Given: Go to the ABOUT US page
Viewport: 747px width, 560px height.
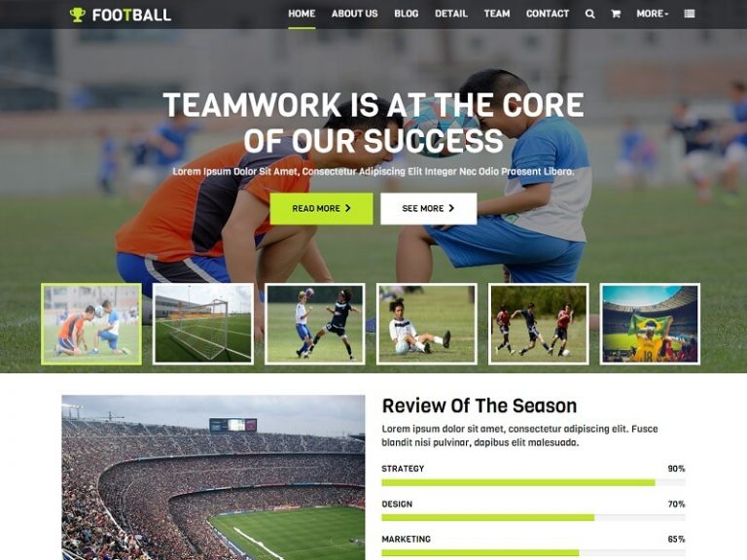Looking at the screenshot, I should point(354,14).
